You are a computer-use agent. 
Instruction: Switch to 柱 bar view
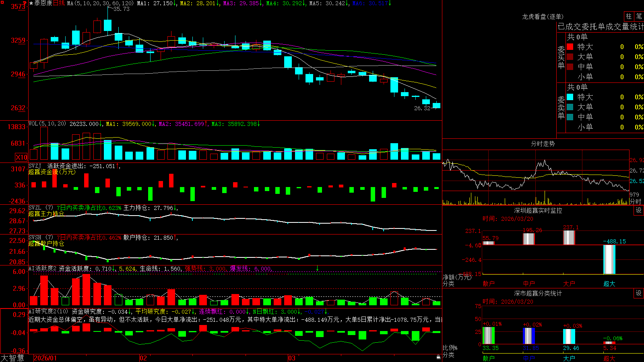pyautogui.click(x=629, y=16)
